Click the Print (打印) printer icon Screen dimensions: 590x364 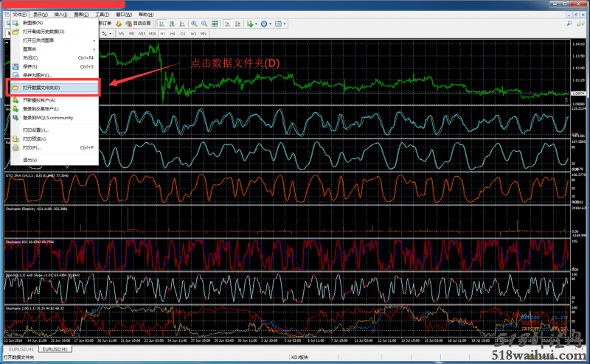click(x=15, y=147)
